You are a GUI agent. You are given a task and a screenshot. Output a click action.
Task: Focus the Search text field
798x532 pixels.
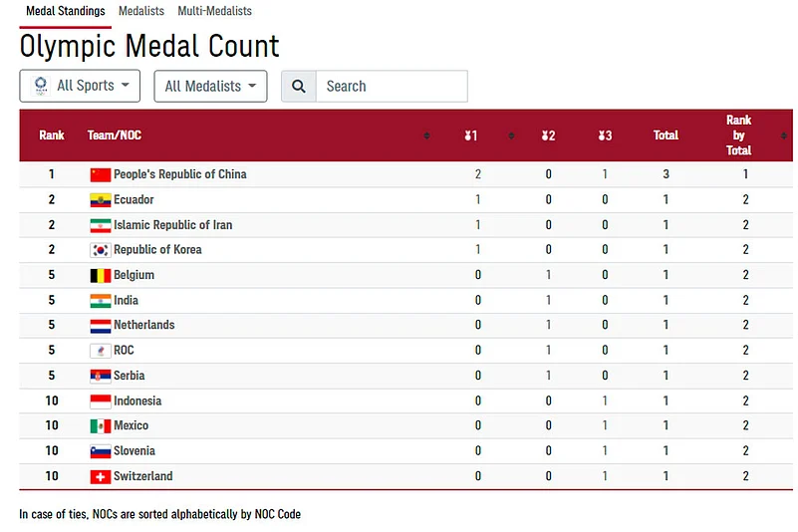(392, 87)
